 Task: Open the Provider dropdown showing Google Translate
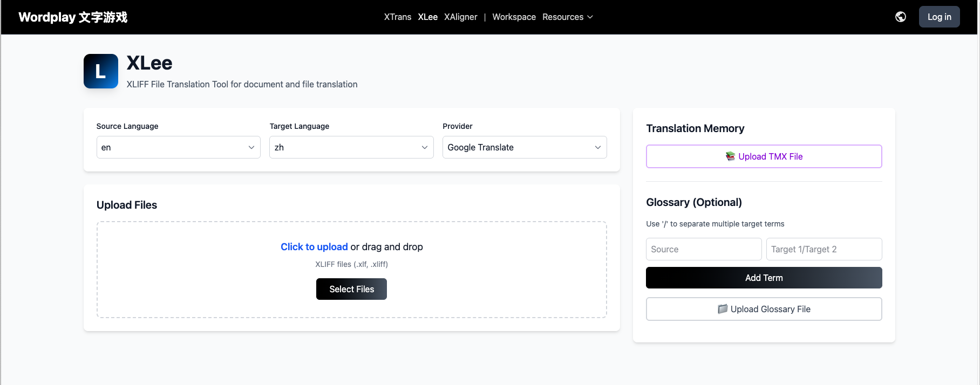pyautogui.click(x=524, y=147)
